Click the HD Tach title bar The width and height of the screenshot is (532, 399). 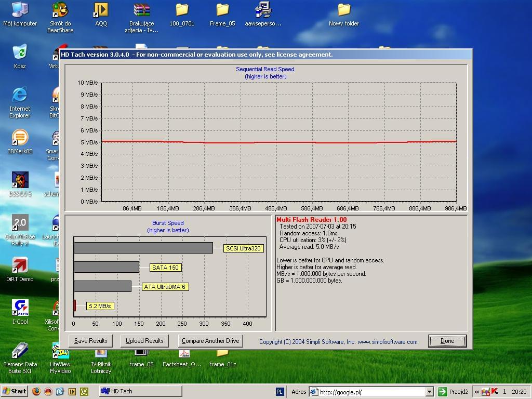(x=265, y=54)
